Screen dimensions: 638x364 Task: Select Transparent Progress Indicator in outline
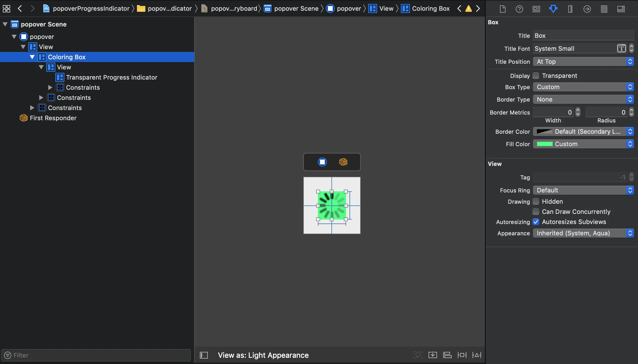pyautogui.click(x=112, y=77)
